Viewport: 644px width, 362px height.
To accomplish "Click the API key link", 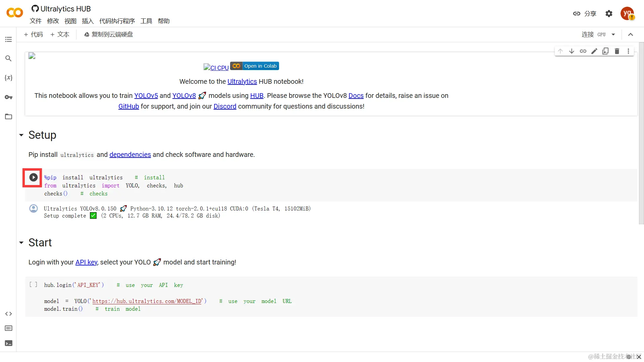I will pyautogui.click(x=86, y=262).
